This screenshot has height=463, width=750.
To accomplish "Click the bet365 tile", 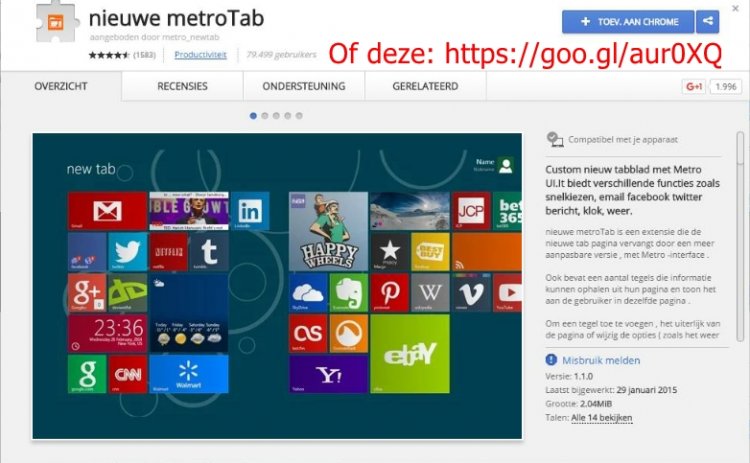I will click(507, 211).
